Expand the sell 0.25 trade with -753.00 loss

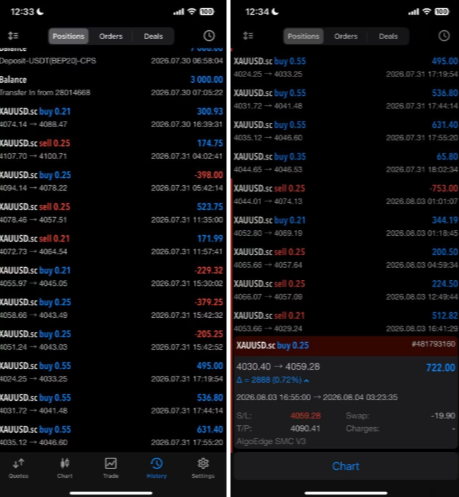346,195
